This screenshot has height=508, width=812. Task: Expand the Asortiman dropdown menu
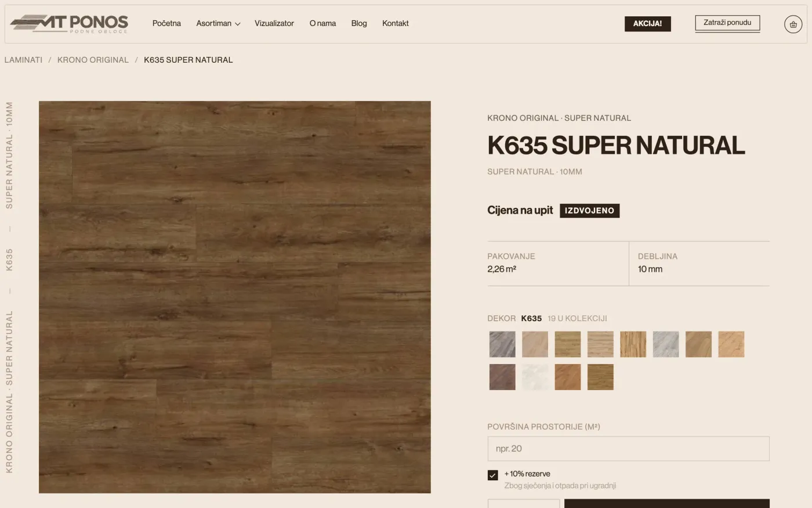point(218,23)
